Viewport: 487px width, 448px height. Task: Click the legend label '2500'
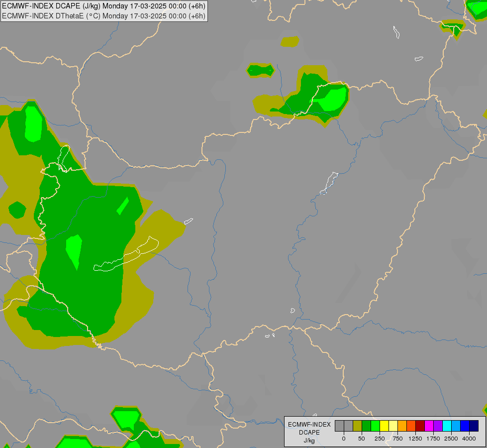pyautogui.click(x=451, y=439)
